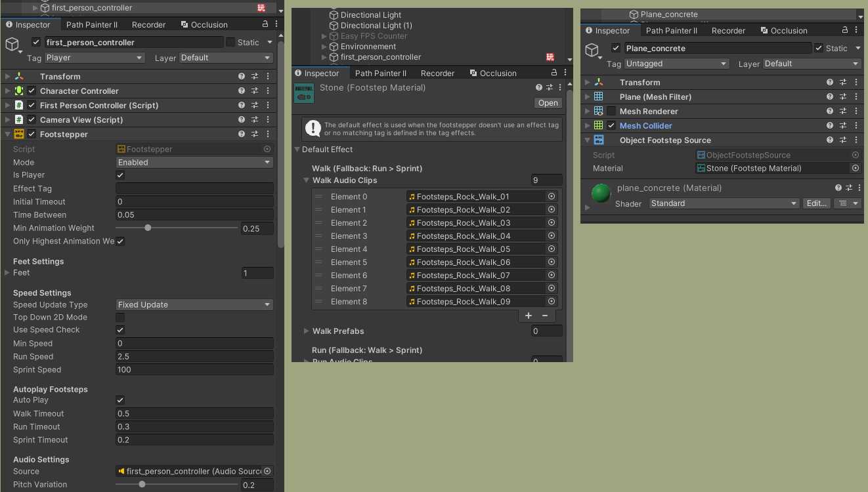The height and width of the screenshot is (492, 868).
Task: Open the Mode dropdown set to Enabled
Action: click(194, 163)
